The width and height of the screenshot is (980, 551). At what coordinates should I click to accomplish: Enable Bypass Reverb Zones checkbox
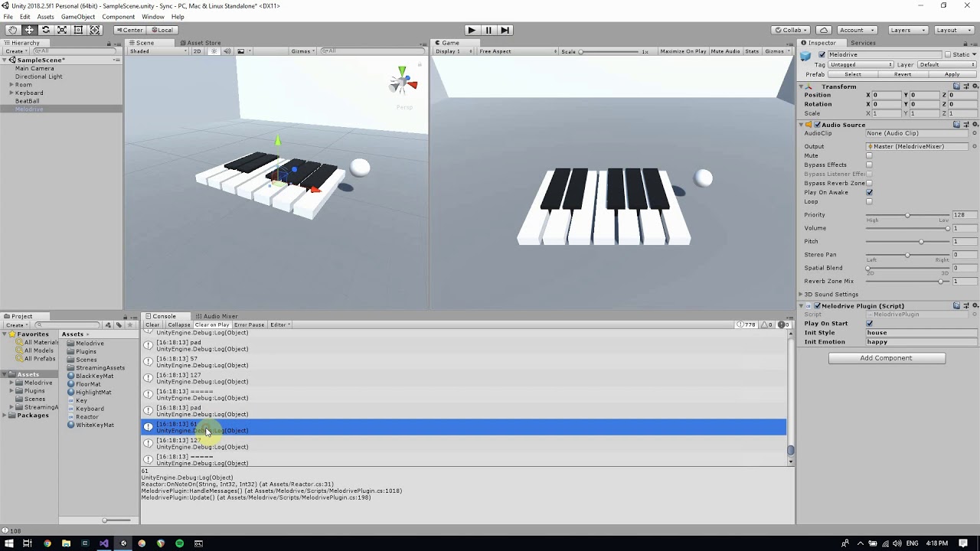pos(869,183)
